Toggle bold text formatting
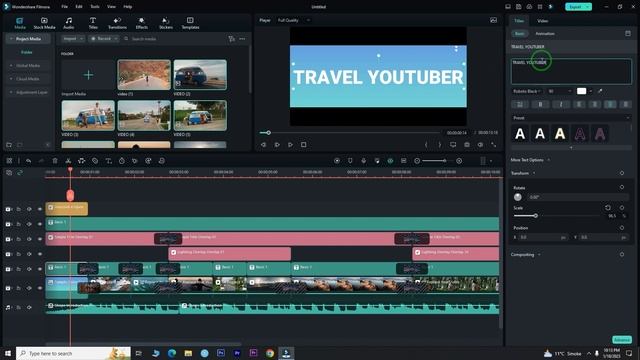Screen dimensions: 640x360 click(x=540, y=104)
